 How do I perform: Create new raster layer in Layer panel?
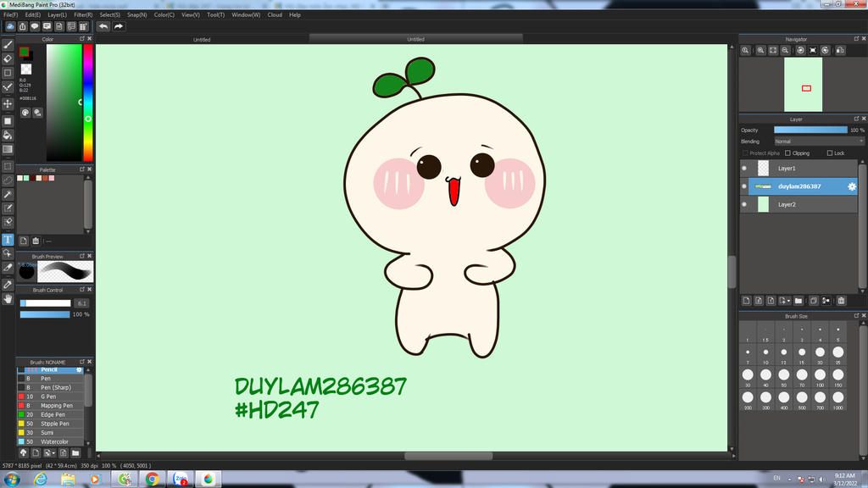click(746, 301)
